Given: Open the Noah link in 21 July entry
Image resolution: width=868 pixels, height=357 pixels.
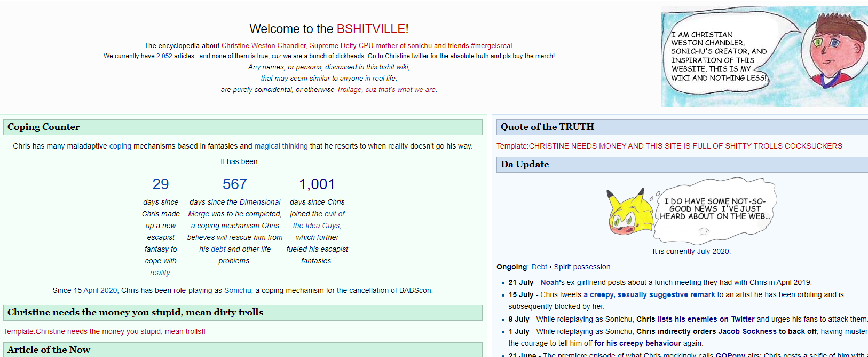Looking at the screenshot, I should click(549, 282).
